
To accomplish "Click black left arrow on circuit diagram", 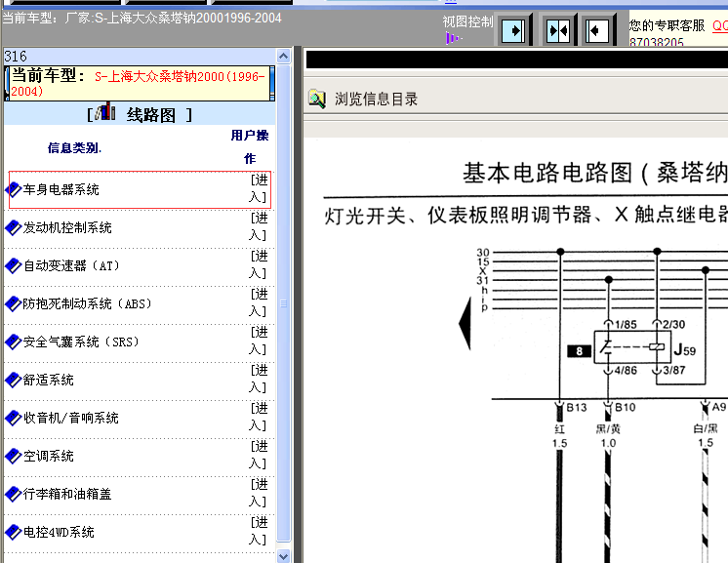I will pyautogui.click(x=465, y=324).
